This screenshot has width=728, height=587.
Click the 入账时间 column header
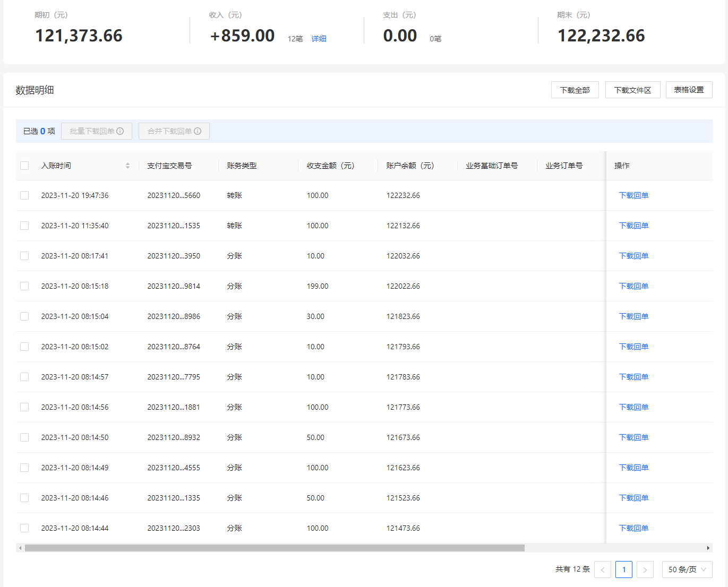(x=56, y=166)
